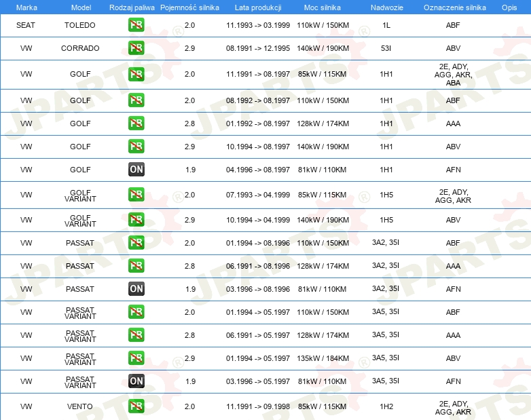
Task: Click date range 11.1991 -> 09.1998
Action: [x=258, y=406]
